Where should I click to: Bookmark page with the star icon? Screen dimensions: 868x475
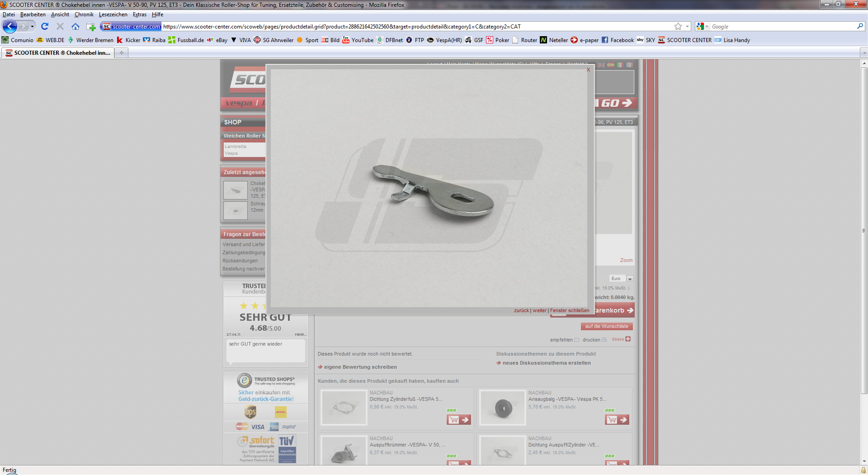(678, 27)
